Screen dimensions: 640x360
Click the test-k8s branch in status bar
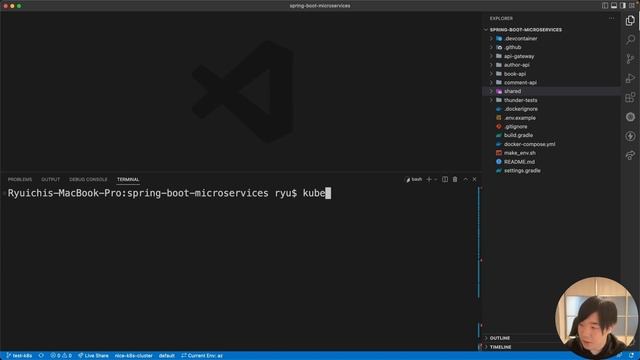[x=19, y=356]
